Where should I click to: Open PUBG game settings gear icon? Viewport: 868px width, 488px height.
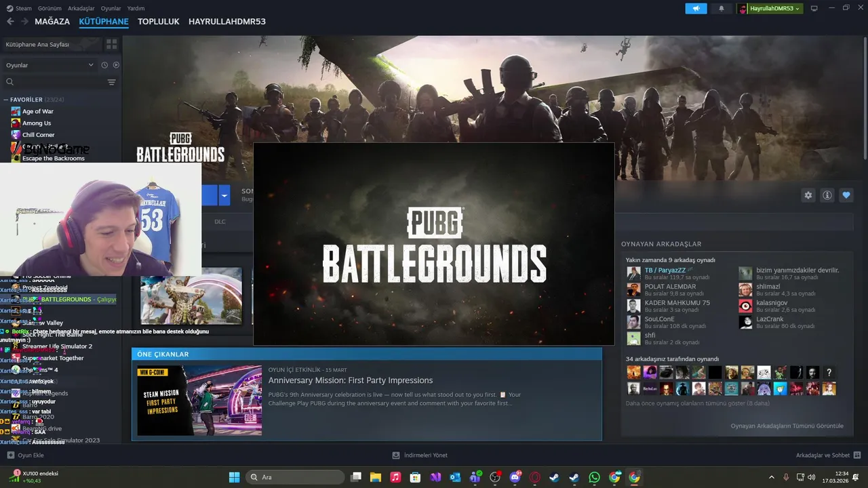click(x=808, y=195)
